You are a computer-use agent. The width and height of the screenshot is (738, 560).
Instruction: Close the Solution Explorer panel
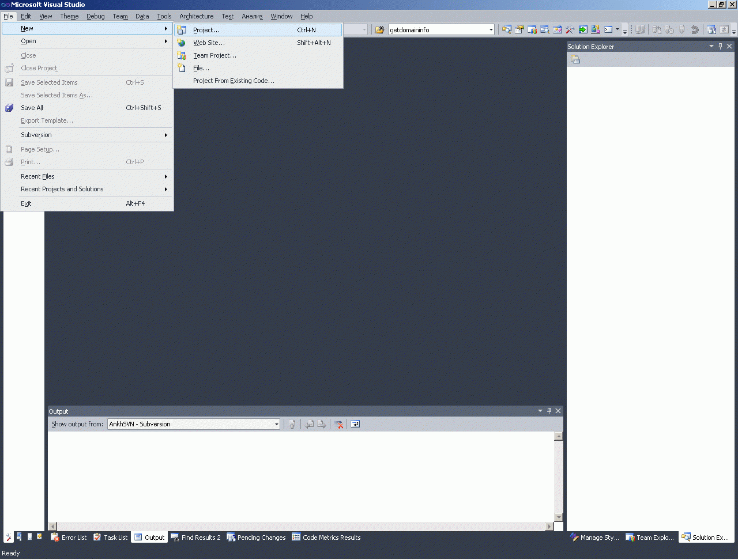coord(729,46)
